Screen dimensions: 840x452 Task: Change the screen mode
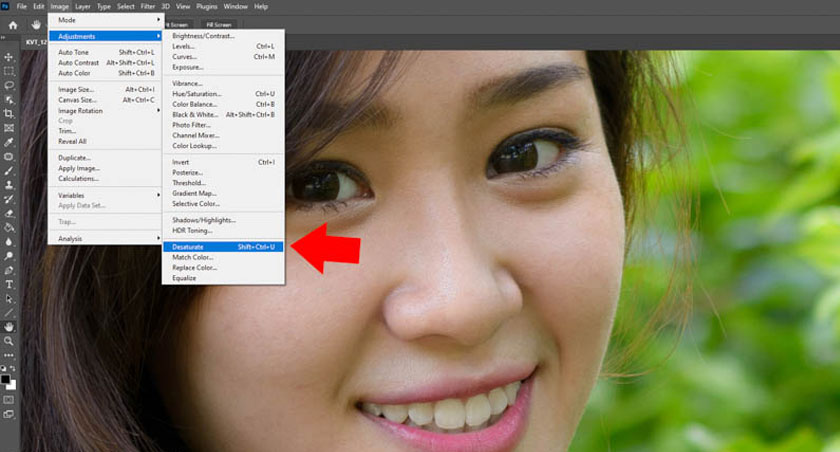pyautogui.click(x=9, y=414)
